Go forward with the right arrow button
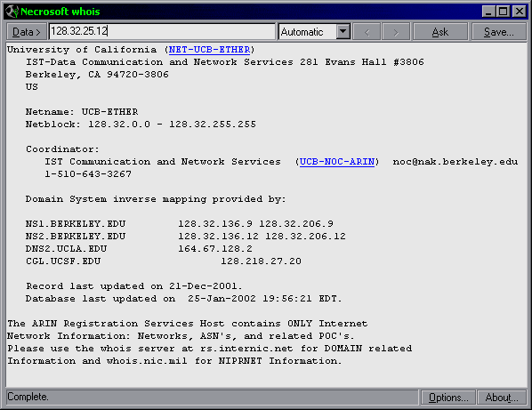532x410 pixels. point(396,32)
